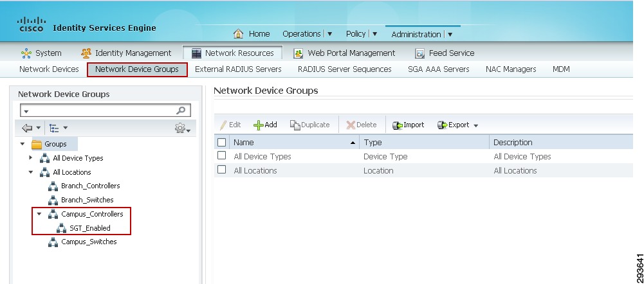644x284 pixels.
Task: Select Branch_Switches in the tree
Action: [x=87, y=200]
